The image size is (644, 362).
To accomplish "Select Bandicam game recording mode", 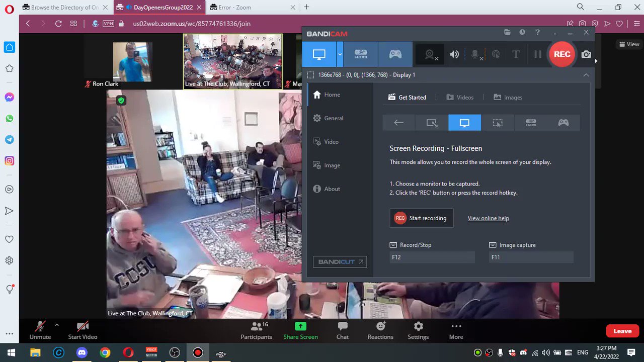I will (x=395, y=54).
